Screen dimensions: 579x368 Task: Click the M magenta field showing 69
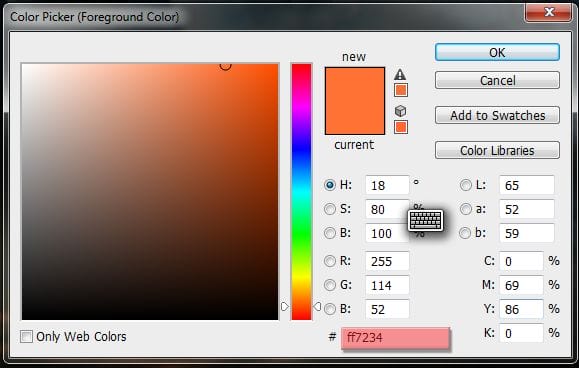click(x=521, y=285)
